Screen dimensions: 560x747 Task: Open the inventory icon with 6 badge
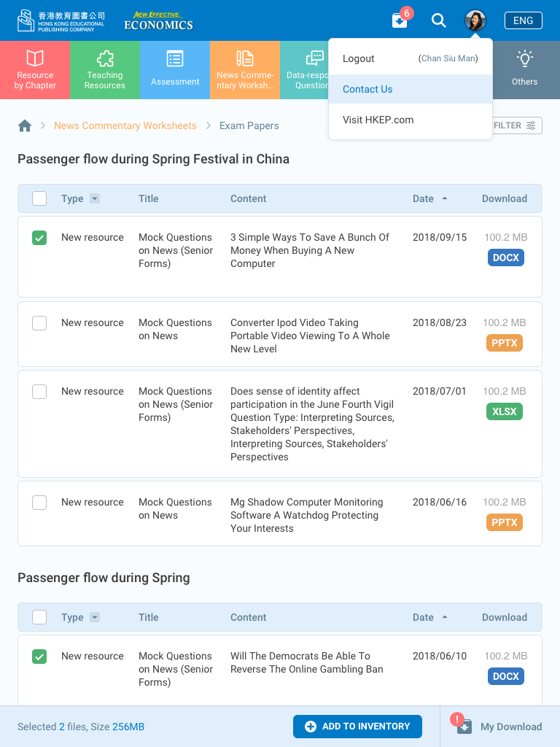(x=400, y=20)
